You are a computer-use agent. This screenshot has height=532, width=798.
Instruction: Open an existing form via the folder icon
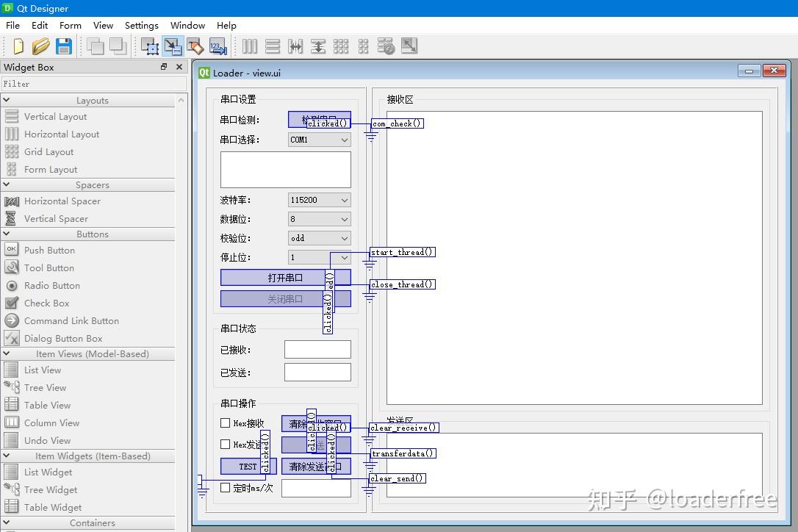(41, 46)
